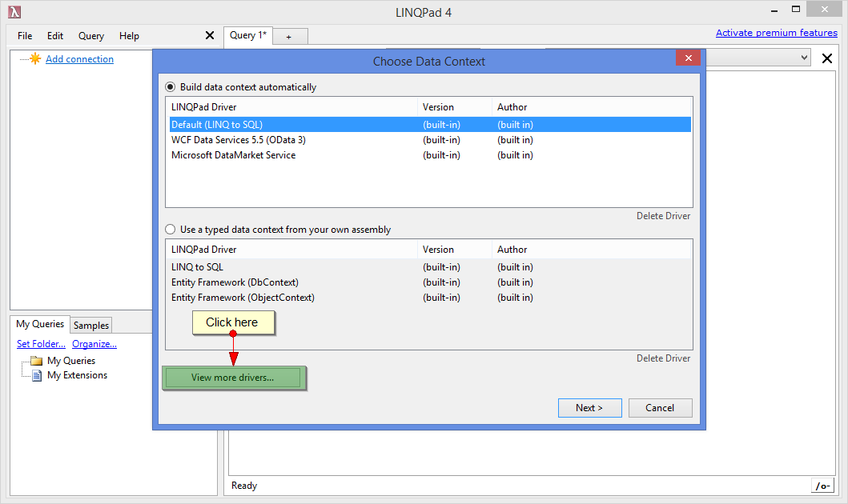This screenshot has width=848, height=504.
Task: Click the LINQPad lambda logo icon
Action: [14, 12]
